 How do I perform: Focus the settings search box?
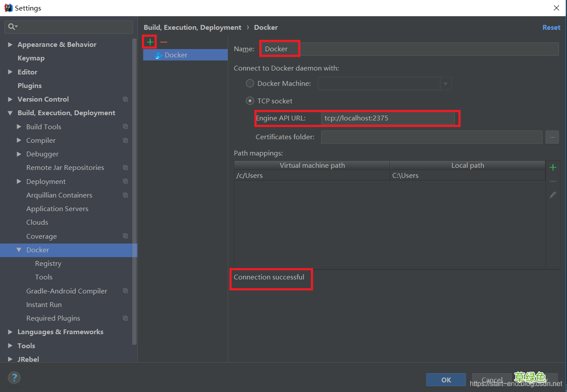click(69, 27)
